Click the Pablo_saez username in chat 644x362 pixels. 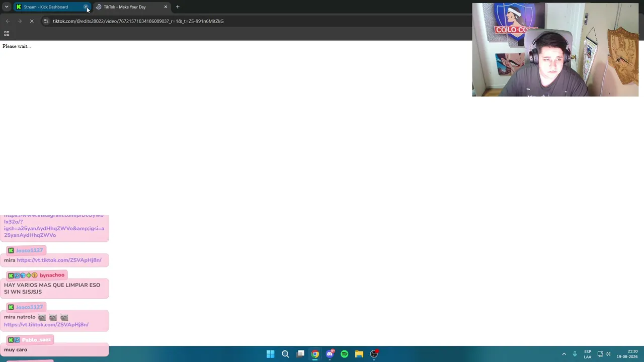point(36,340)
